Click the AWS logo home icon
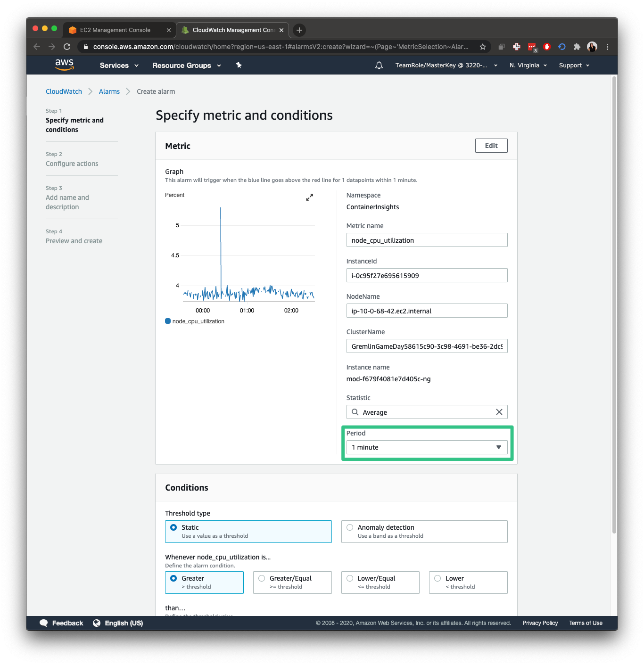This screenshot has height=665, width=644. click(x=64, y=65)
